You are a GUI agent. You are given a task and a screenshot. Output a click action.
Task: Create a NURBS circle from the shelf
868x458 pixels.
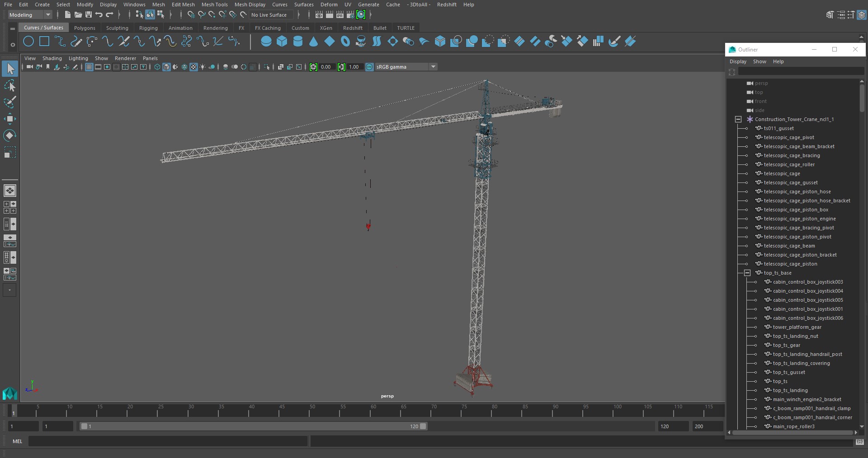coord(28,42)
